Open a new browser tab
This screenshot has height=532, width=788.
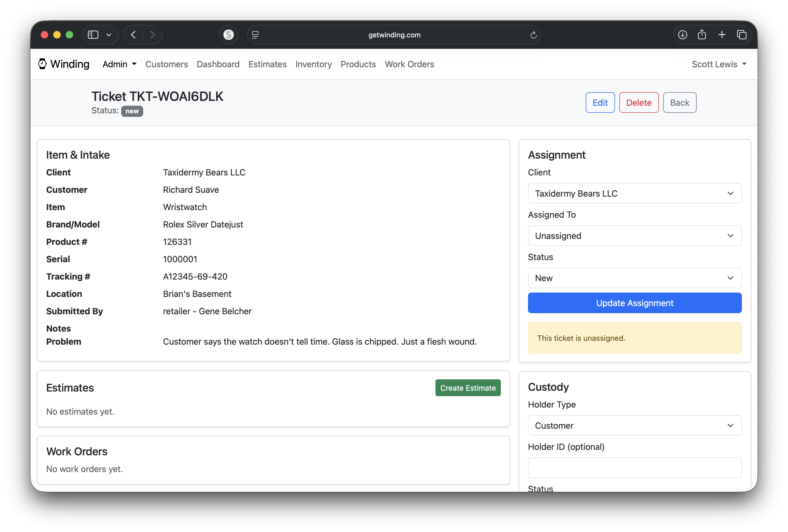coord(722,34)
